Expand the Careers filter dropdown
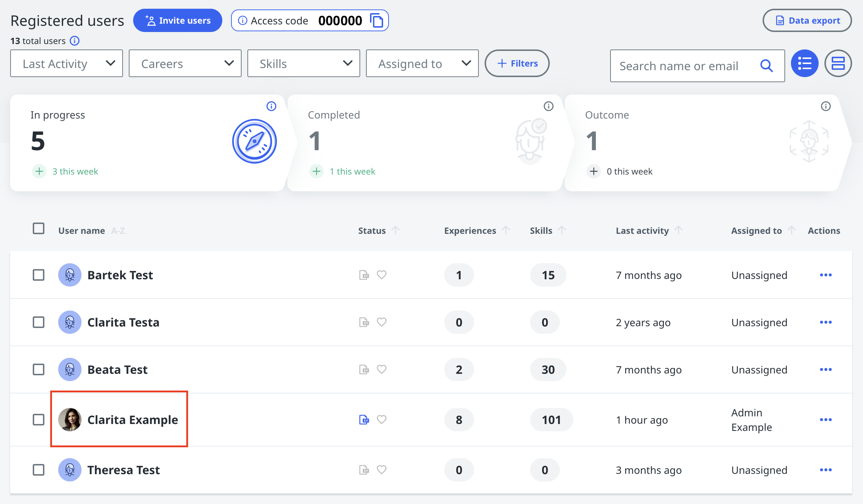 [x=185, y=64]
